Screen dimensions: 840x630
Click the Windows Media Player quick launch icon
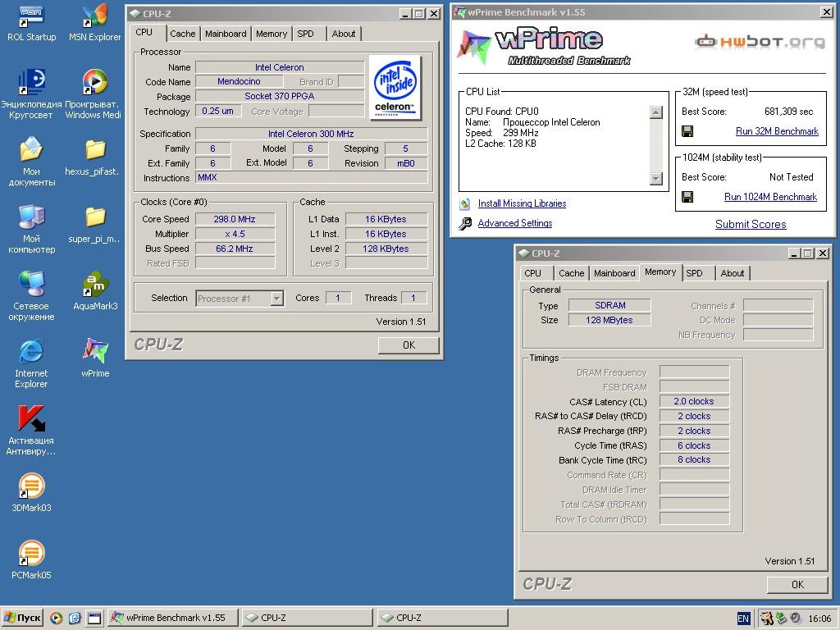(x=57, y=619)
